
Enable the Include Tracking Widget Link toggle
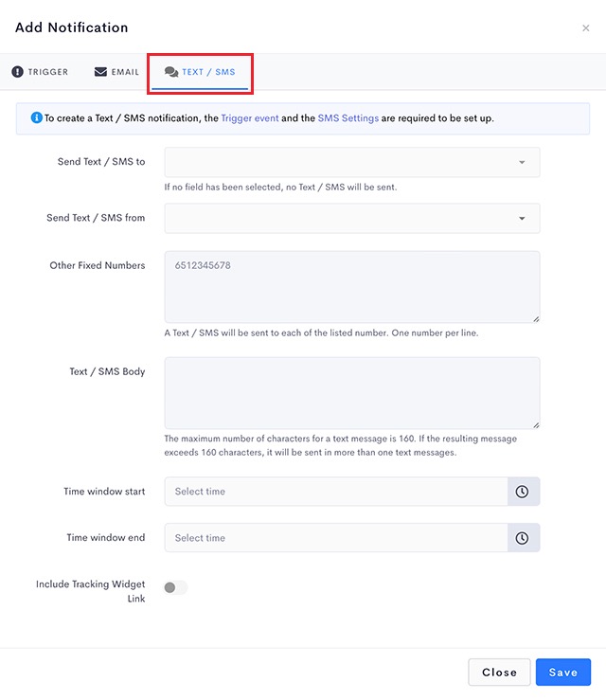(x=175, y=587)
